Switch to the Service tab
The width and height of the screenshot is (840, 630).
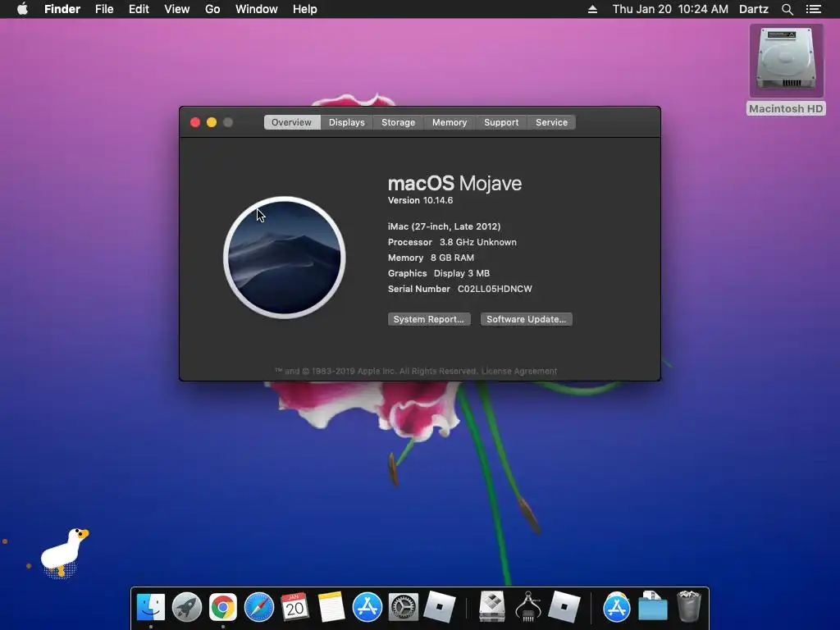[551, 122]
